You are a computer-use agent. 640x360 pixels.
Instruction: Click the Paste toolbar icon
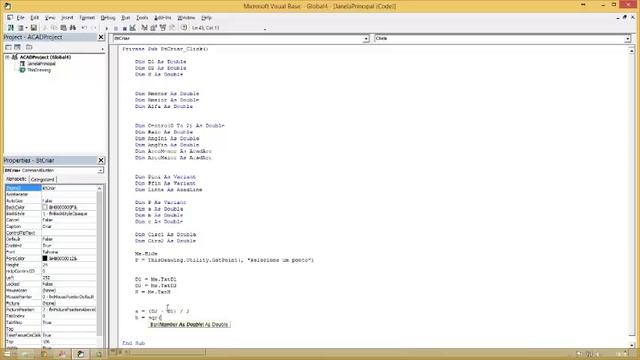click(63, 28)
